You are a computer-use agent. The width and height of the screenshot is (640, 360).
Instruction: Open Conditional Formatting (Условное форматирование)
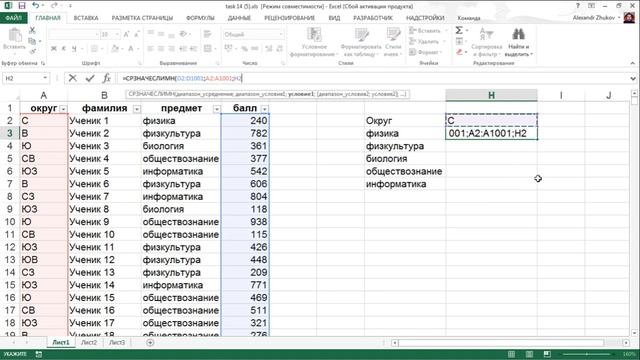coord(314,42)
